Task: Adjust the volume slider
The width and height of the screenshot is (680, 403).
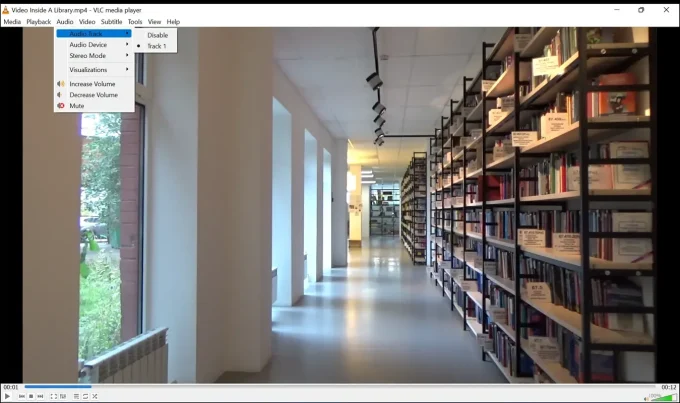Action: coord(662,397)
